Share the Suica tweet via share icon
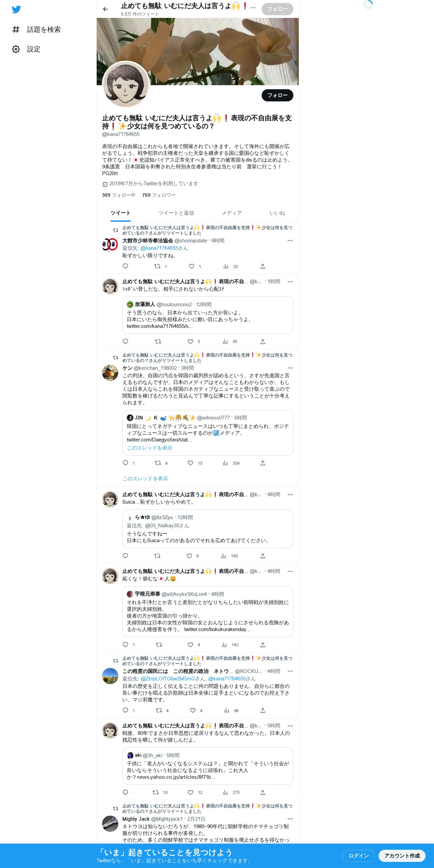This screenshot has height=868, width=434. (263, 556)
